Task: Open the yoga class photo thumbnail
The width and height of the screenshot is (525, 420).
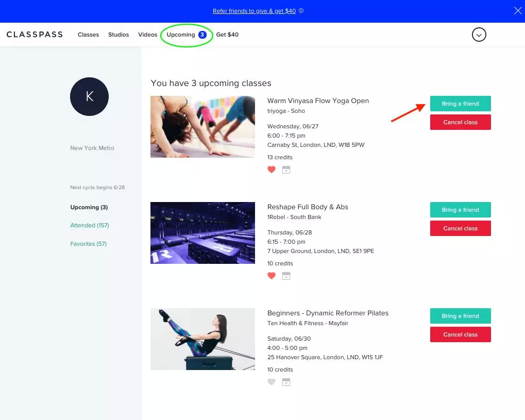Action: pos(202,127)
